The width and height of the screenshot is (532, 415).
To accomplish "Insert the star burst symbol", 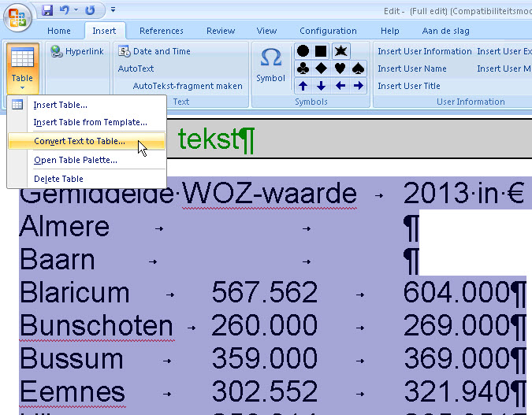I will (340, 51).
